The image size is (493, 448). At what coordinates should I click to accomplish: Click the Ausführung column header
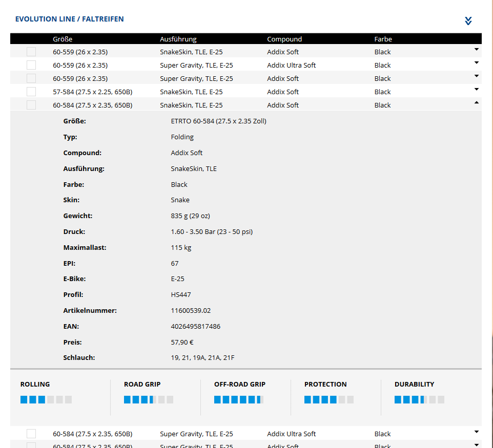click(178, 39)
